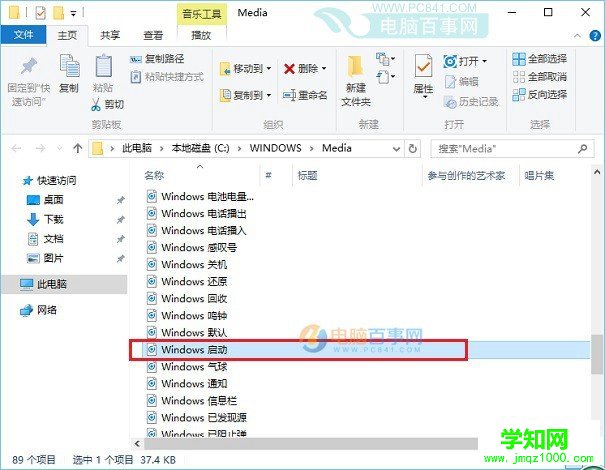
Task: Open 文档 (Documents) in the navigation pane
Action: (x=45, y=238)
